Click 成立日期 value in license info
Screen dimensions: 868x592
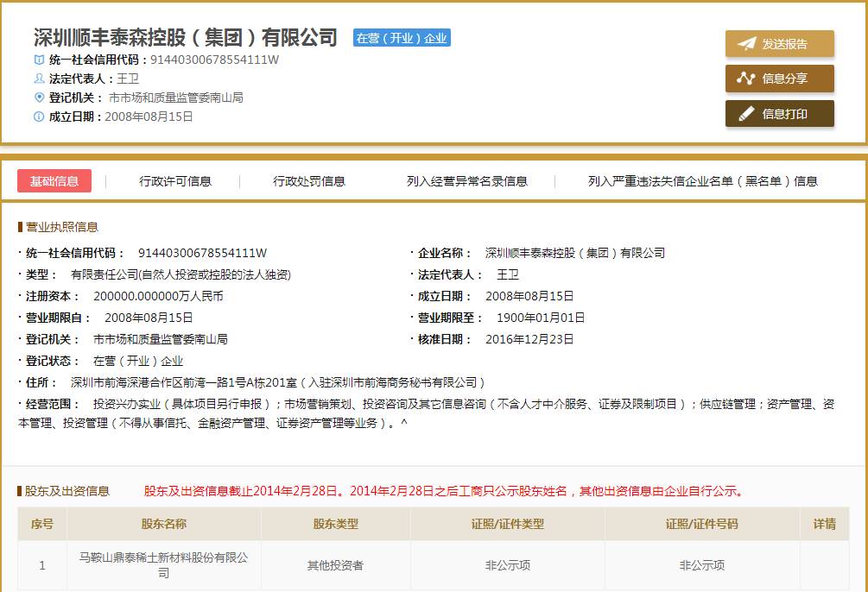(x=529, y=296)
